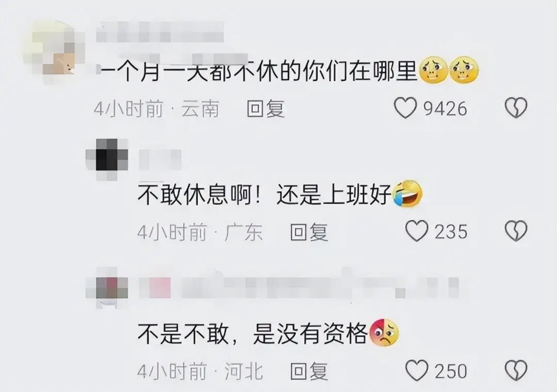This screenshot has width=557, height=392.
Task: Click 回复 under the Hebei reply
Action: [309, 371]
